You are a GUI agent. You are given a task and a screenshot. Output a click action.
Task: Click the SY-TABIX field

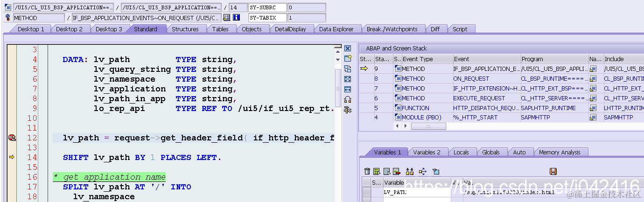pos(267,18)
